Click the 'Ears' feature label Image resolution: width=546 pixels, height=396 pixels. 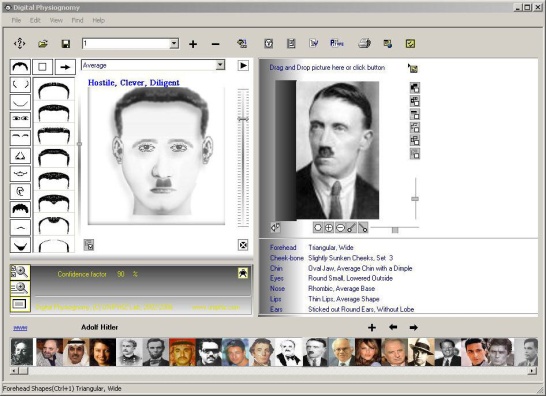tap(276, 309)
